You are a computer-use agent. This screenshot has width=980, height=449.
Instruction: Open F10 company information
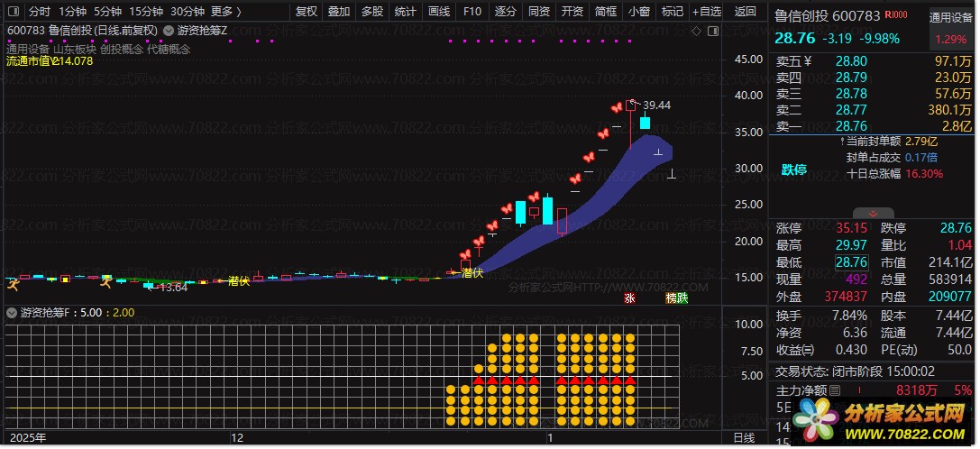[x=472, y=11]
